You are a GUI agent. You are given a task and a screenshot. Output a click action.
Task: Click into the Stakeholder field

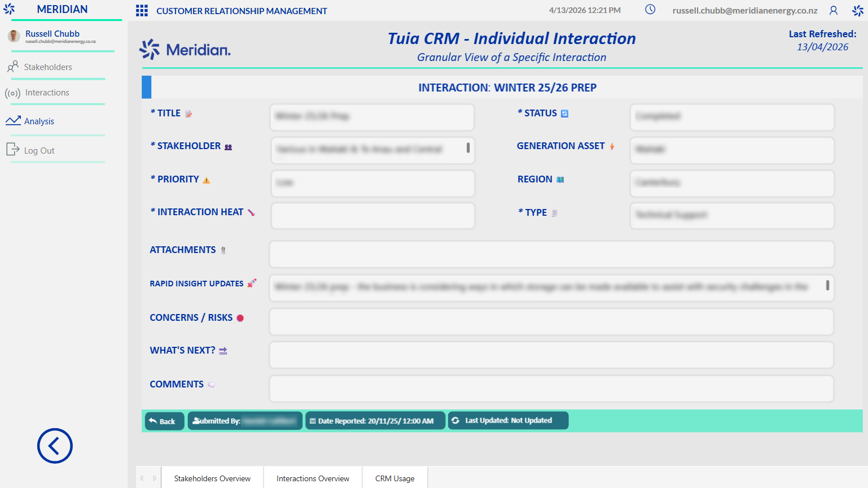pos(372,150)
